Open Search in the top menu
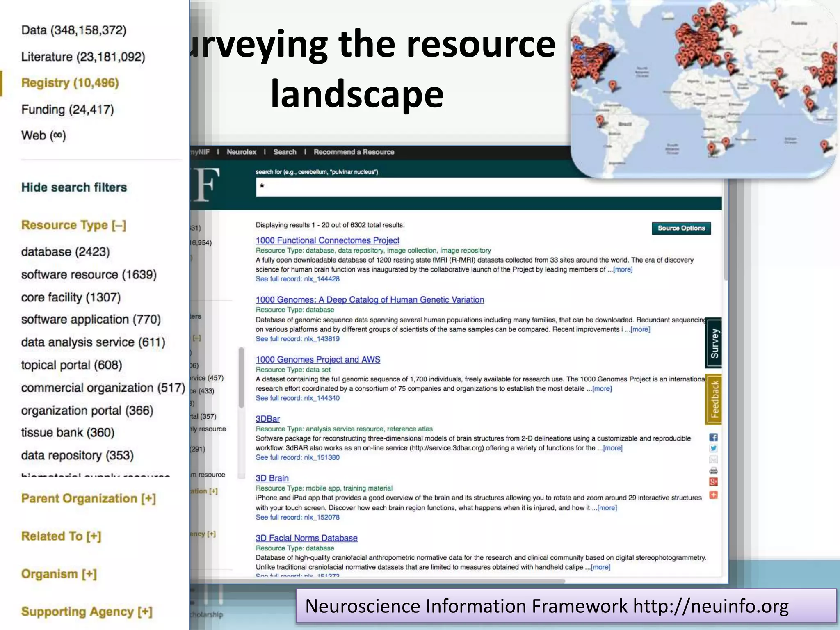This screenshot has height=630, width=840. click(285, 152)
